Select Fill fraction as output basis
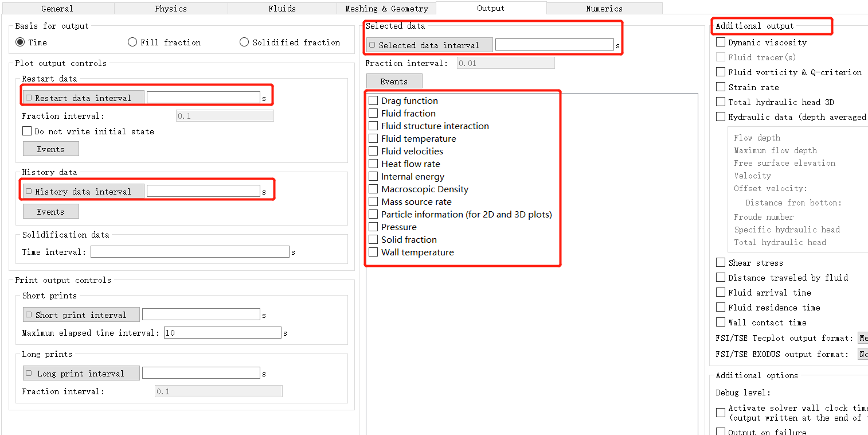 [133, 42]
